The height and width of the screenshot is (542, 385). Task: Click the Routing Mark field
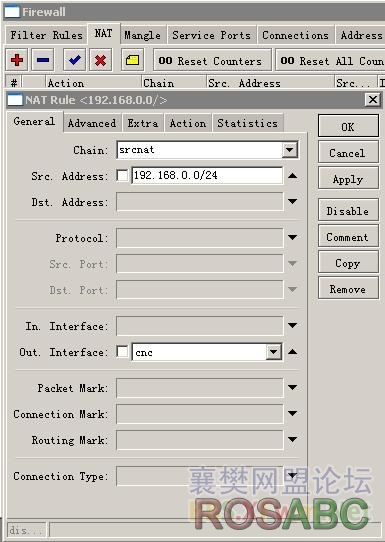(200, 440)
